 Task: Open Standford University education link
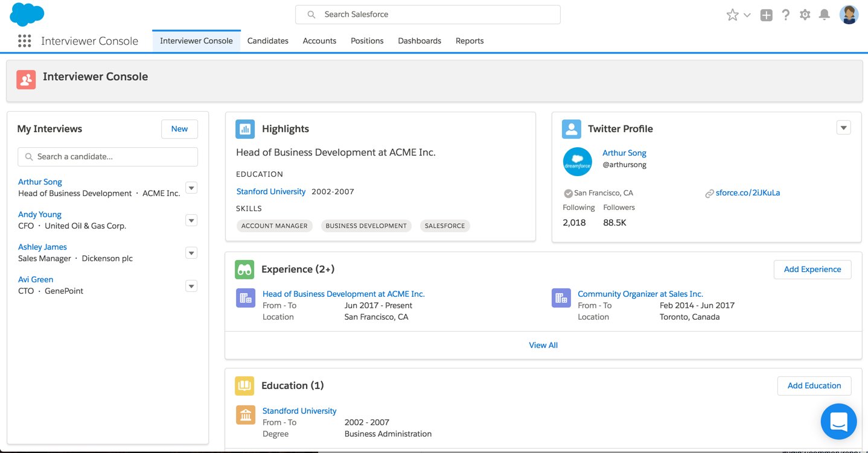299,411
